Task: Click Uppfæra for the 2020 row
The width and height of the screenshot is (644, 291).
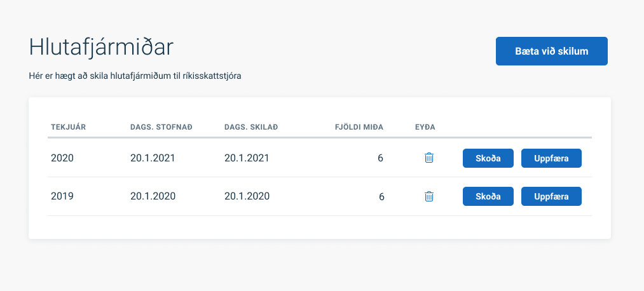Action: tap(551, 158)
